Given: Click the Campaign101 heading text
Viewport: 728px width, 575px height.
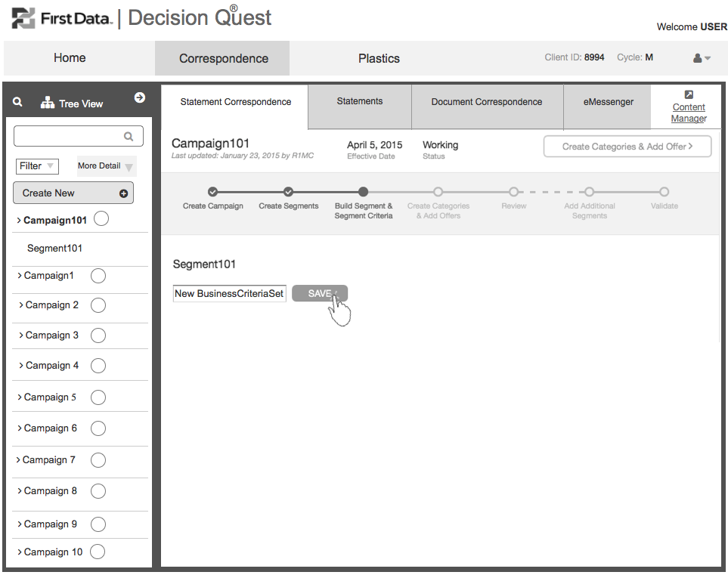Looking at the screenshot, I should (210, 144).
